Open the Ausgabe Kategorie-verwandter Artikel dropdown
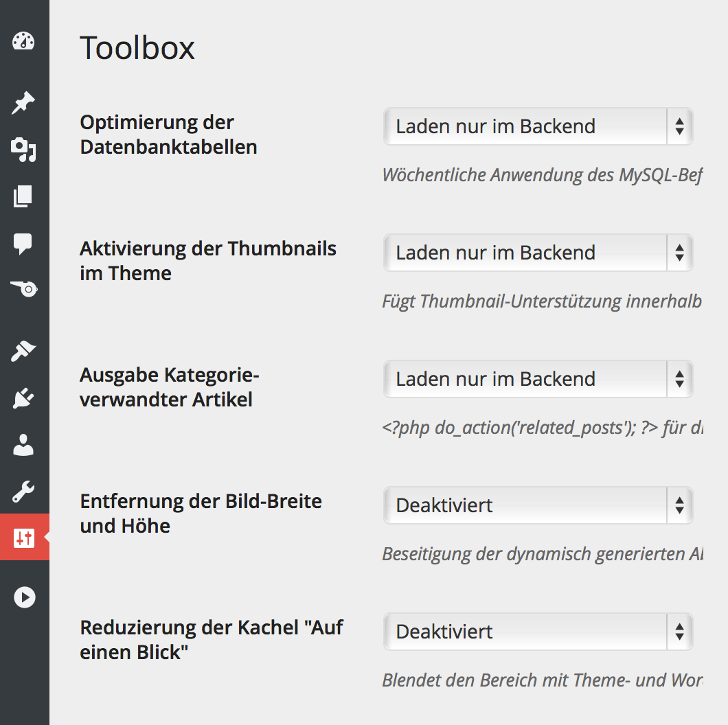 (x=538, y=379)
